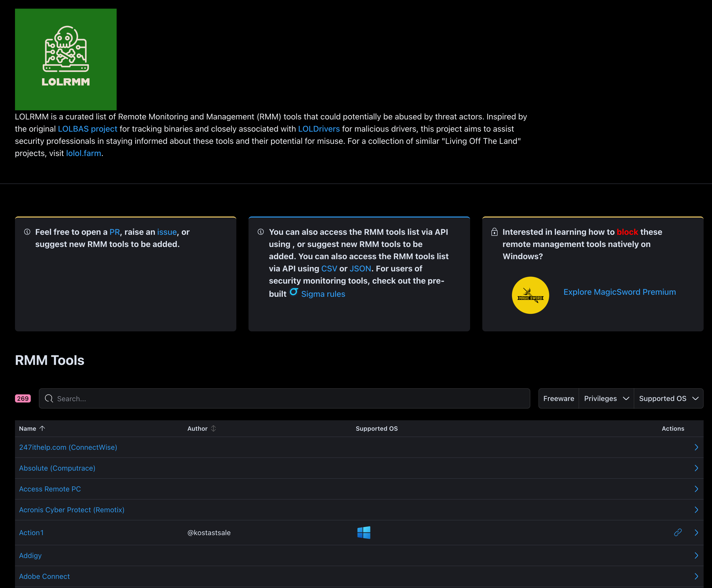The image size is (712, 588).
Task: Open the Supported OS filter dropdown
Action: click(x=668, y=398)
